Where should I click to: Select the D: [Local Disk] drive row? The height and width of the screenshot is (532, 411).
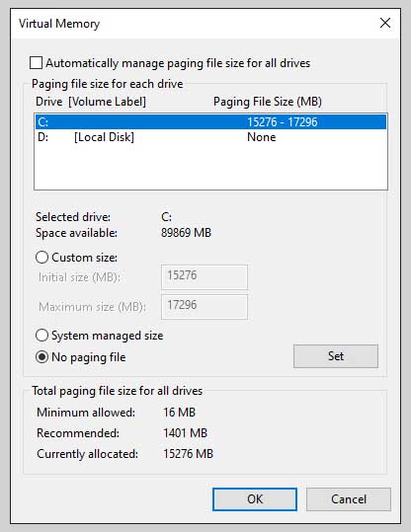tap(210, 137)
